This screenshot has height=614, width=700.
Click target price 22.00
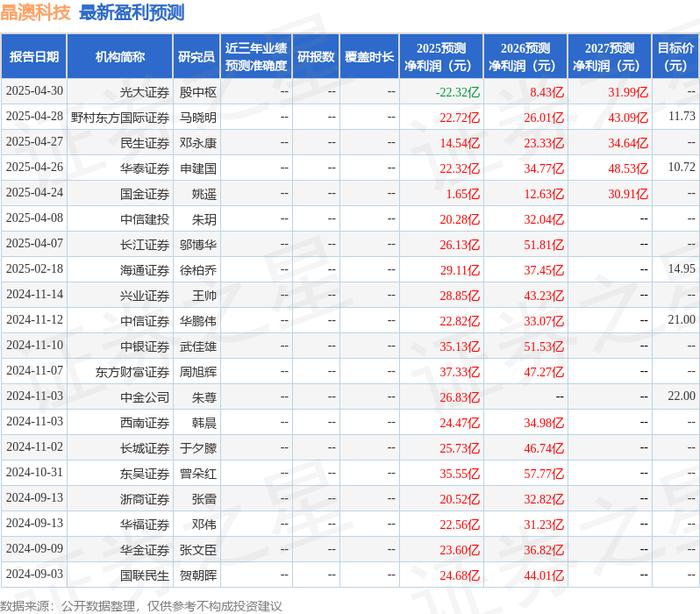pyautogui.click(x=682, y=396)
